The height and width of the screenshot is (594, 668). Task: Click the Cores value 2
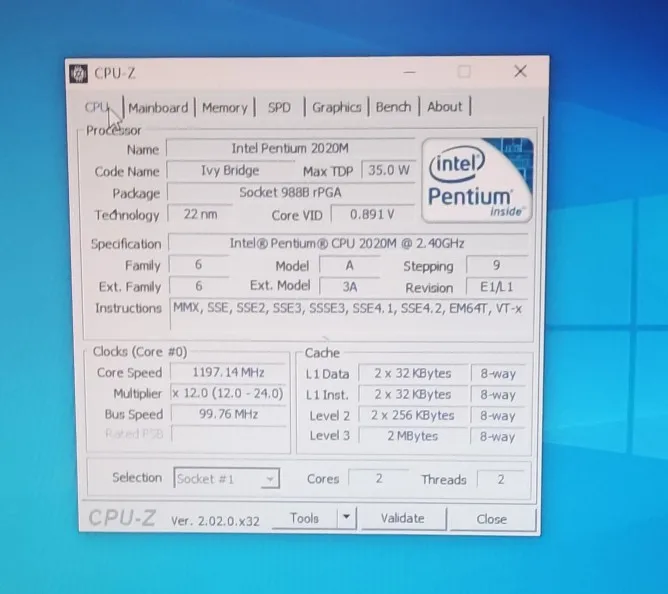(x=379, y=479)
